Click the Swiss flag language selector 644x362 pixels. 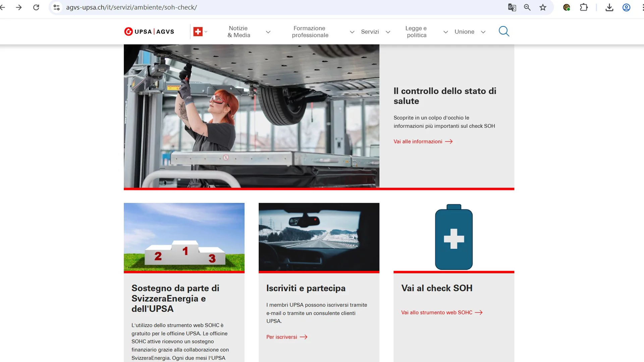pos(198,32)
